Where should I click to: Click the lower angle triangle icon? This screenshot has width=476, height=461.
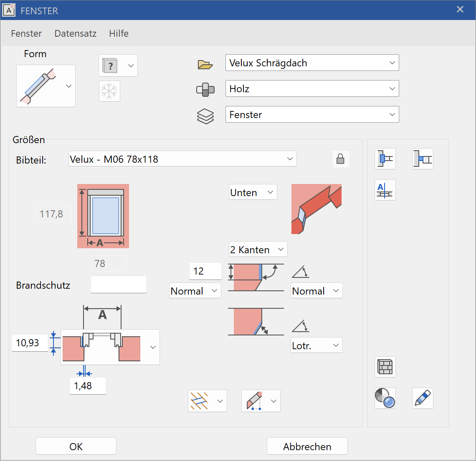tap(301, 326)
